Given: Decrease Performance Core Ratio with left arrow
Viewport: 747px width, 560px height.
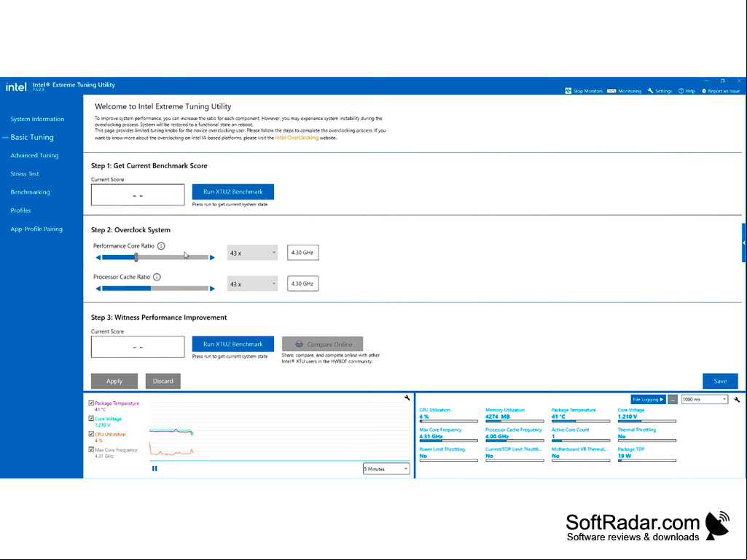Looking at the screenshot, I should click(98, 258).
